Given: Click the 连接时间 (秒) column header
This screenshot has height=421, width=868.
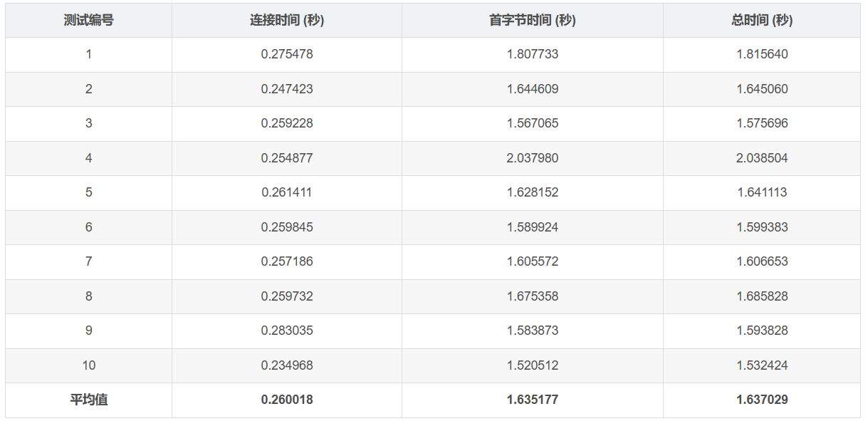Looking at the screenshot, I should click(x=286, y=20).
